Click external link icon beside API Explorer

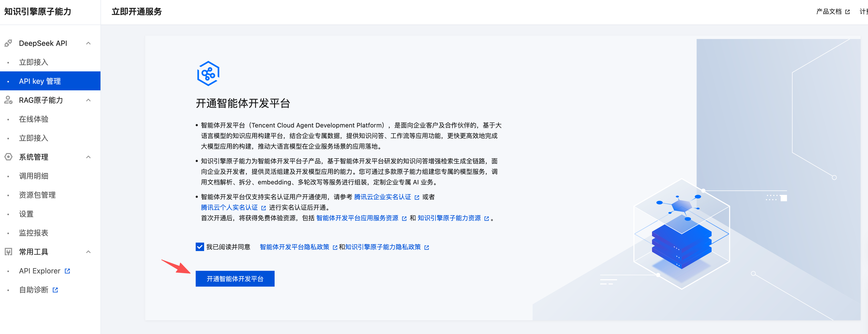coord(67,271)
